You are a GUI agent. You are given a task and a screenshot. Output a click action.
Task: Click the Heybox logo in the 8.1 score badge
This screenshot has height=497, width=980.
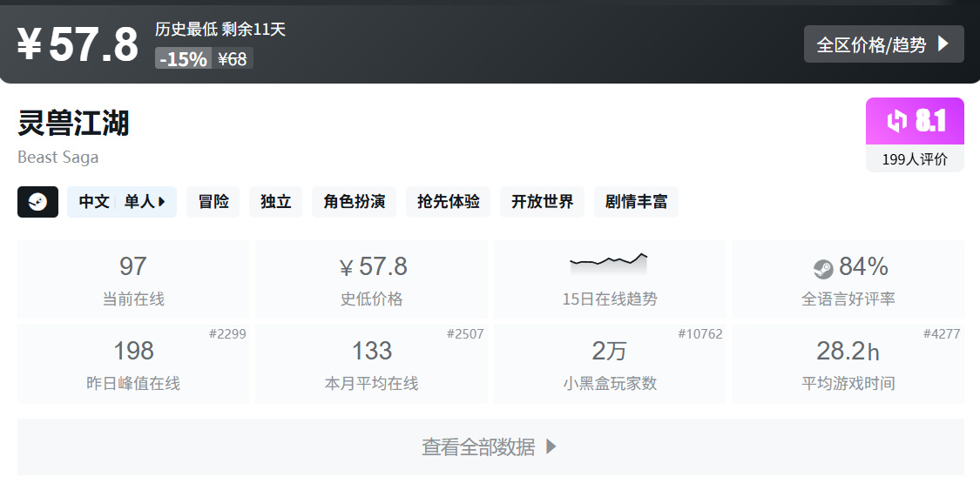pos(897,120)
